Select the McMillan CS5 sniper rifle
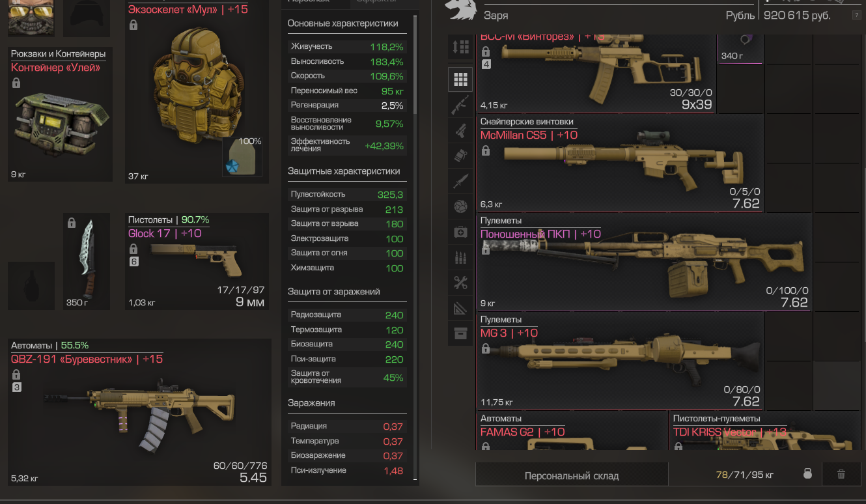The height and width of the screenshot is (504, 866). tap(620, 163)
